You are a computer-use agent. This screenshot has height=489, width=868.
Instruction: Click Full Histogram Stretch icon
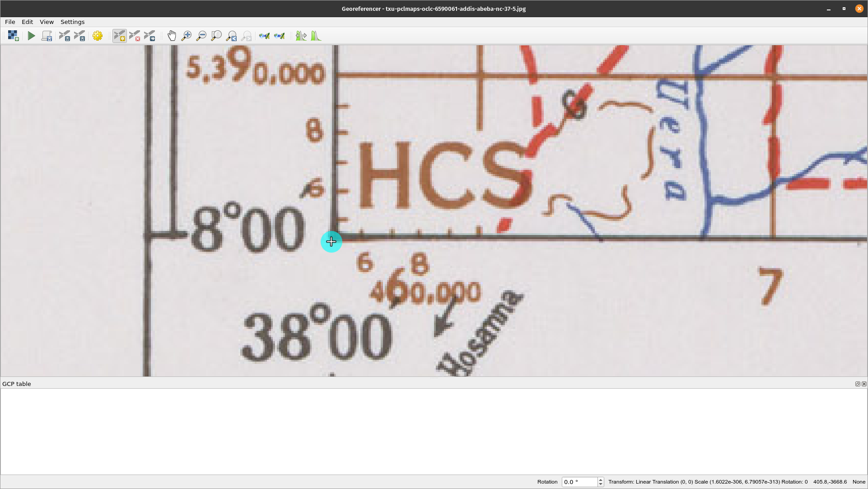pos(301,36)
